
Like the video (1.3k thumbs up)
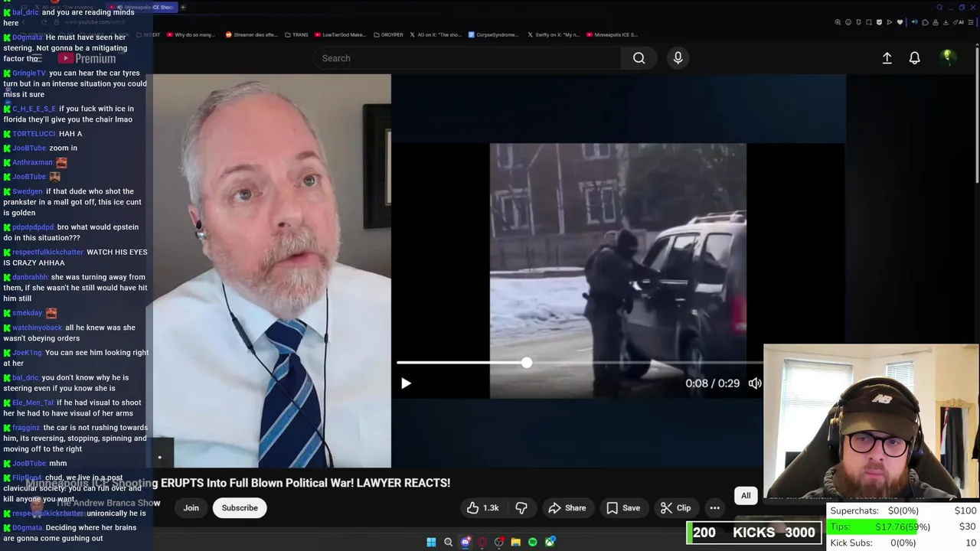pyautogui.click(x=482, y=507)
